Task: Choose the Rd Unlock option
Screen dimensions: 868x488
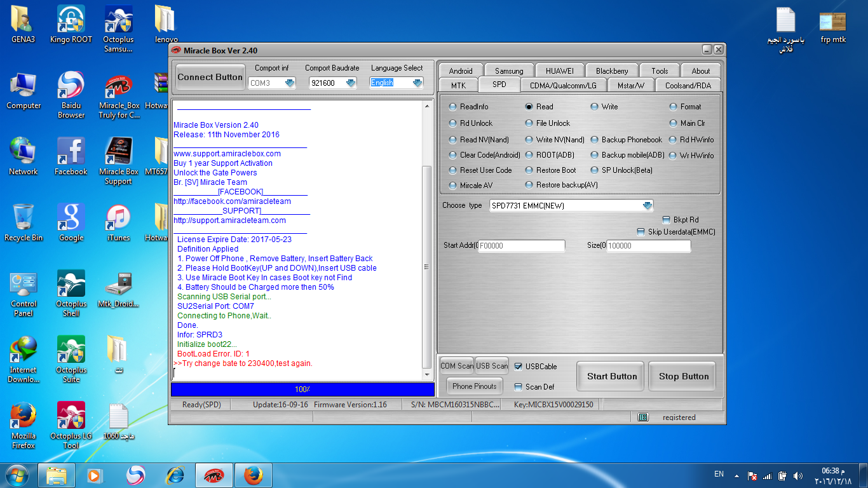Action: pyautogui.click(x=471, y=123)
